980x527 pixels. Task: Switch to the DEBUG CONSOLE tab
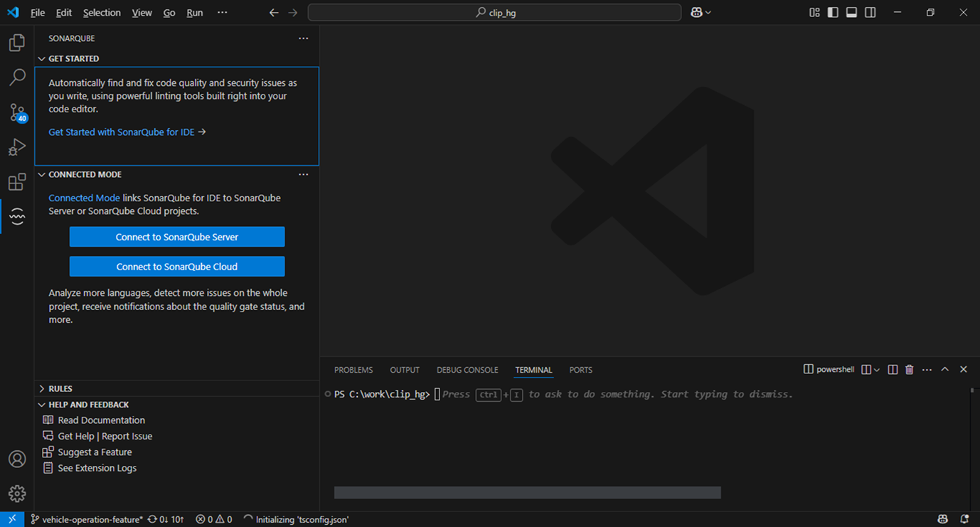(467, 370)
